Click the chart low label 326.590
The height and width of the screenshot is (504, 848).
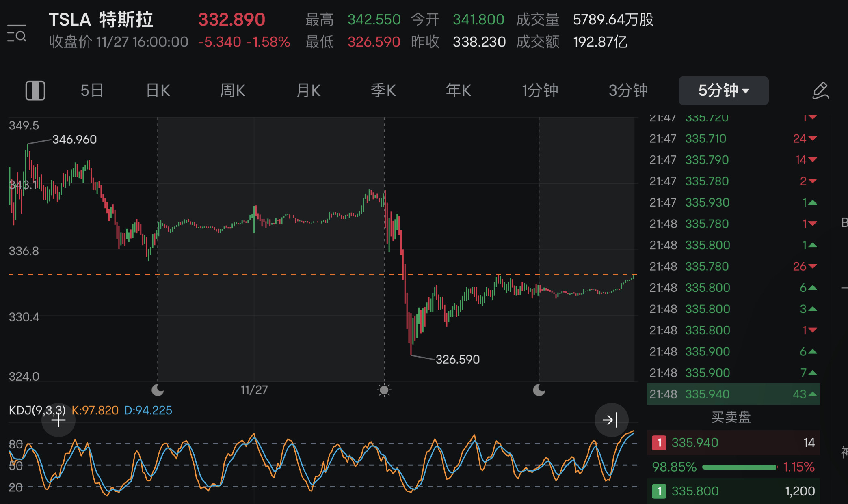pos(458,360)
